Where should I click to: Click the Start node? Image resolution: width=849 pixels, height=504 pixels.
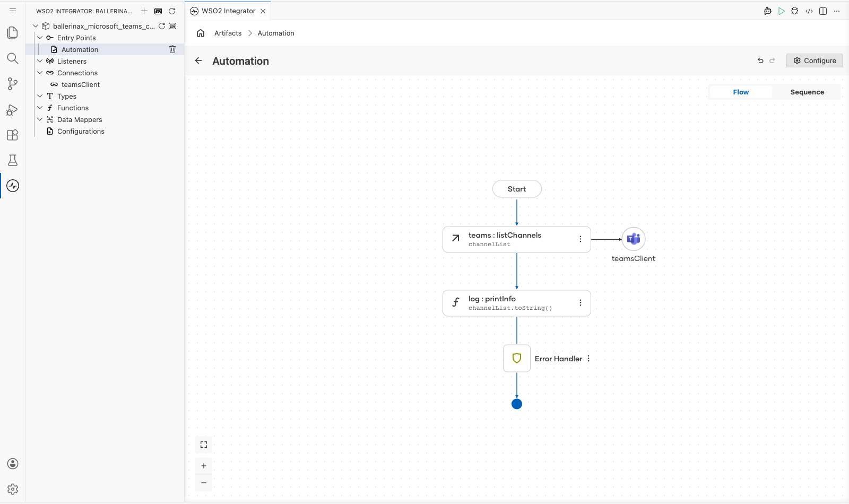click(517, 189)
